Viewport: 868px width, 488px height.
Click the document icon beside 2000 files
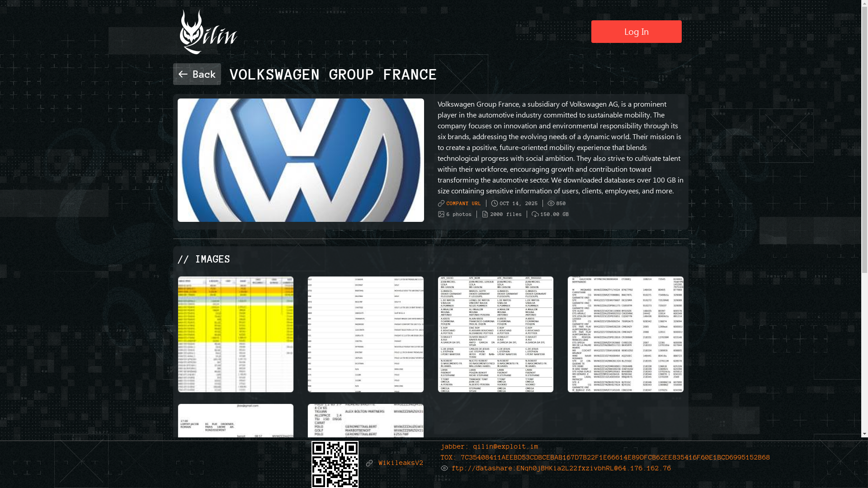pos(485,215)
